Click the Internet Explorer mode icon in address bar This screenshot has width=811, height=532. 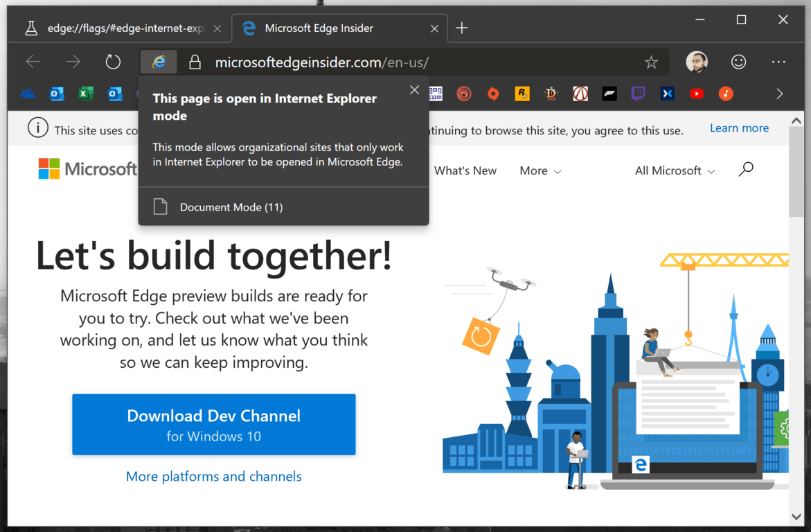pyautogui.click(x=159, y=62)
